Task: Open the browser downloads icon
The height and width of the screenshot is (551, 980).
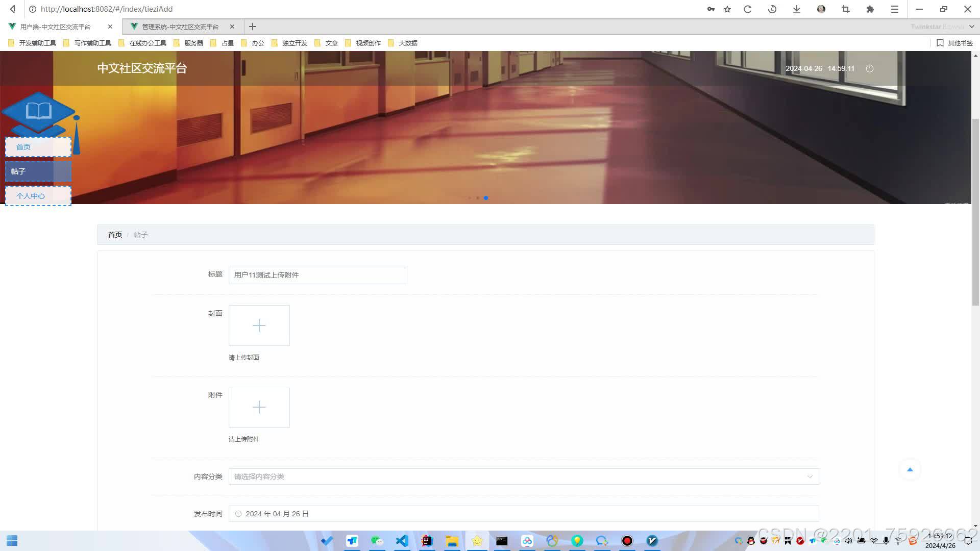Action: [796, 9]
